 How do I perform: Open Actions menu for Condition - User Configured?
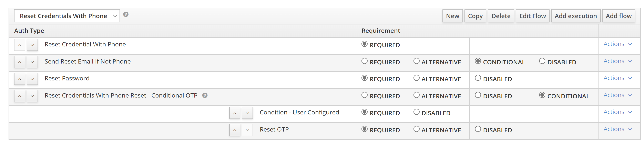tap(617, 112)
